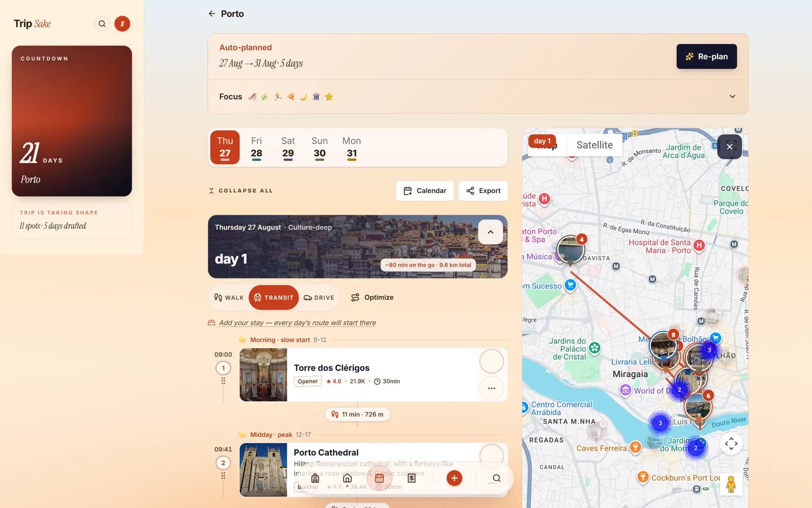Click the Bolhão shopping cart marker
Viewport: 812px width, 508px height.
pyautogui.click(x=715, y=338)
